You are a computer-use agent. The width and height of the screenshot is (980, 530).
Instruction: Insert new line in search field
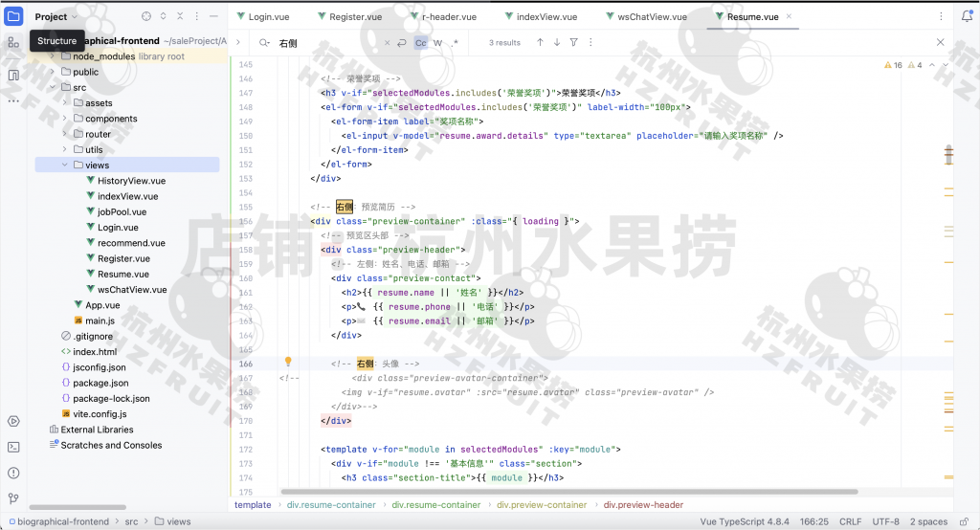coord(402,42)
